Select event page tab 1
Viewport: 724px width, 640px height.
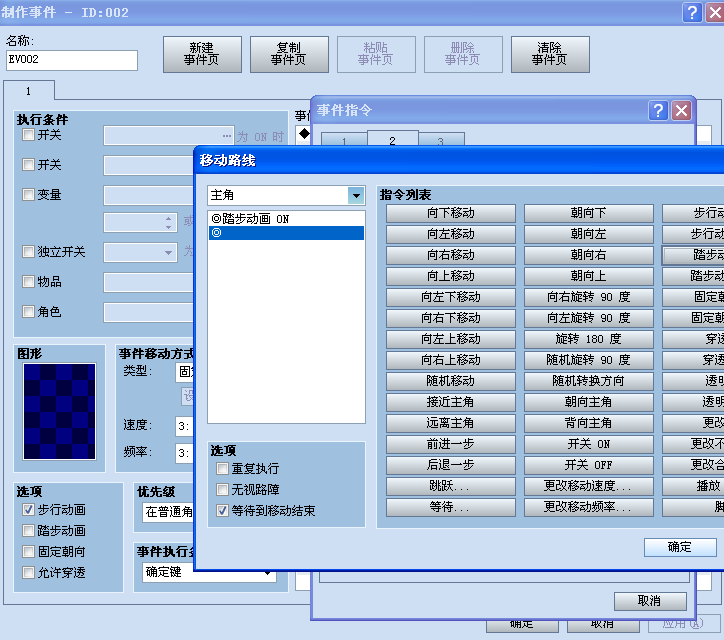click(x=29, y=91)
